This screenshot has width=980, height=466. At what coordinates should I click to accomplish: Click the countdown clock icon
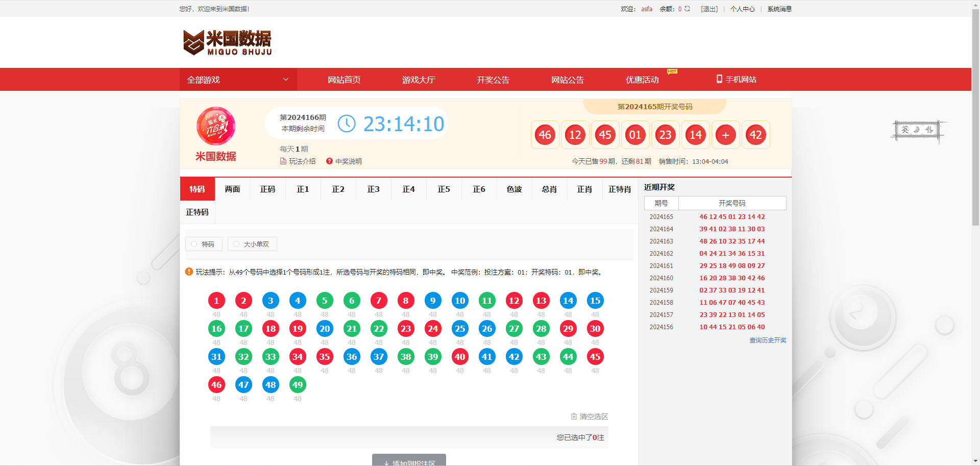click(x=347, y=124)
